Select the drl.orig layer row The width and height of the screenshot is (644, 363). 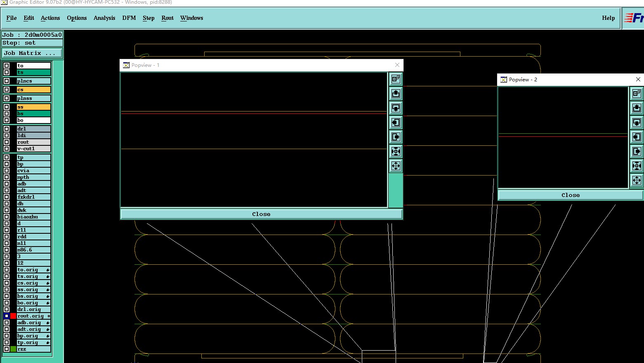(x=34, y=309)
